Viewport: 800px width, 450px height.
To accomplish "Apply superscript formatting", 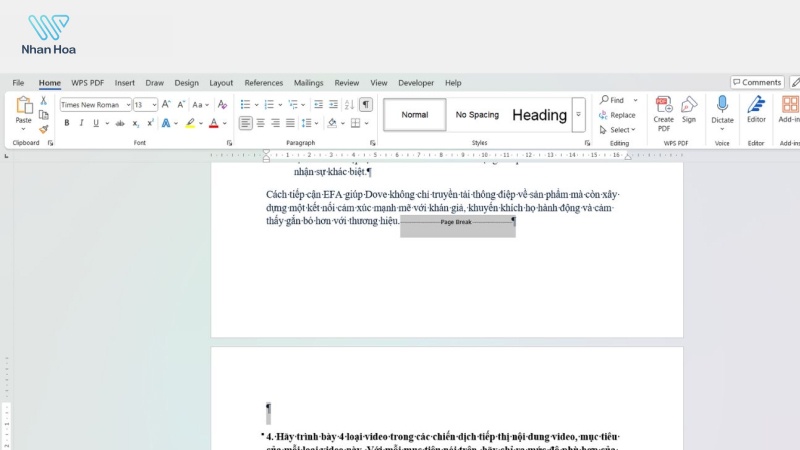I will point(150,123).
